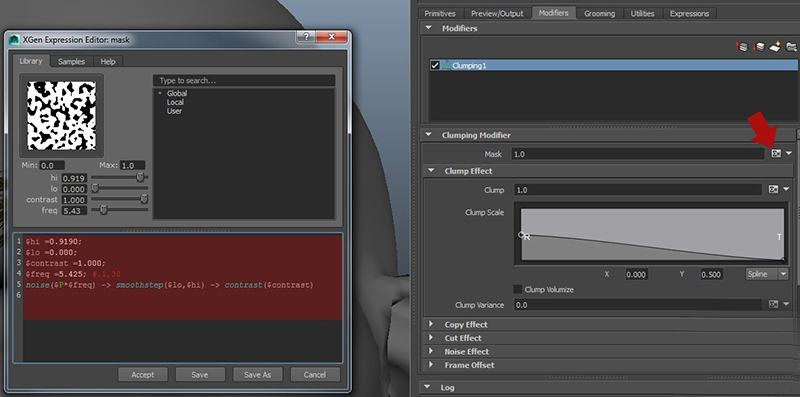Screen dimensions: 800x397
Task: Add new modifier icon
Action: pyautogui.click(x=775, y=47)
